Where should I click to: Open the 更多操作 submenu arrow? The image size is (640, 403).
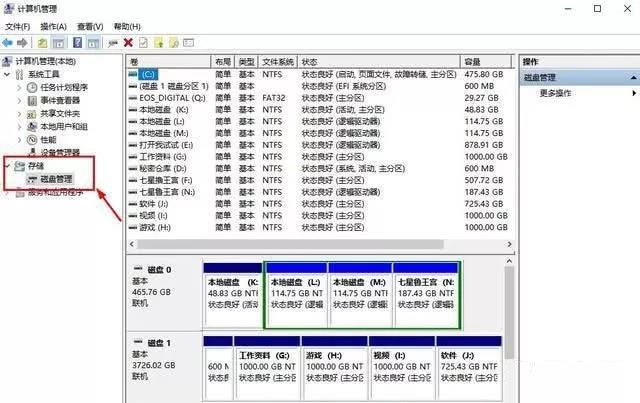click(x=634, y=93)
